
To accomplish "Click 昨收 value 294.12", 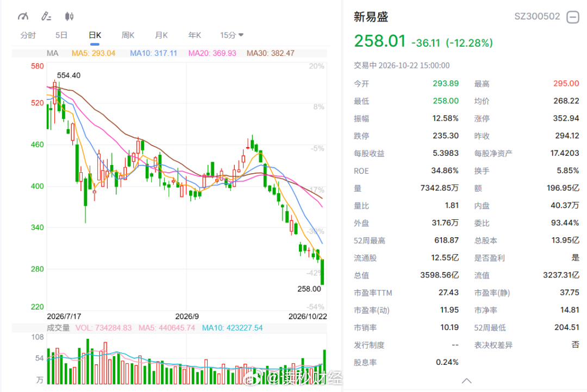I will click(567, 136).
